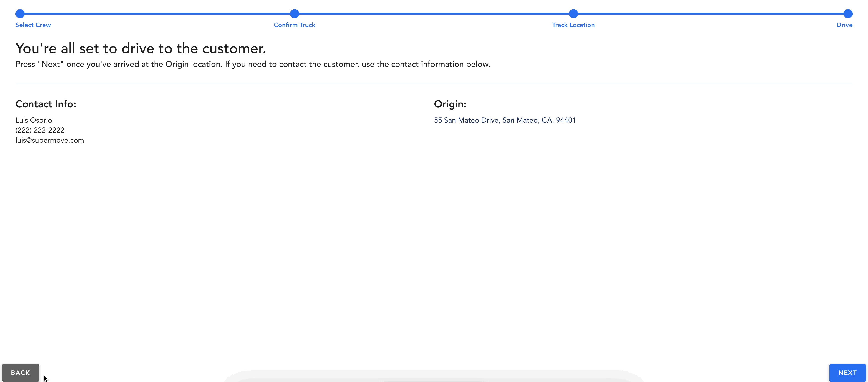Select the 'Confirm Truck' step label
This screenshot has width=868, height=382.
pos(294,25)
